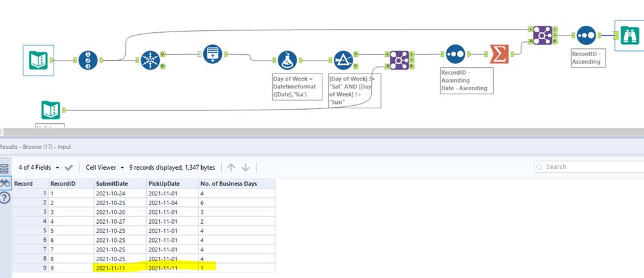Open the results help question icon

click(x=5, y=198)
